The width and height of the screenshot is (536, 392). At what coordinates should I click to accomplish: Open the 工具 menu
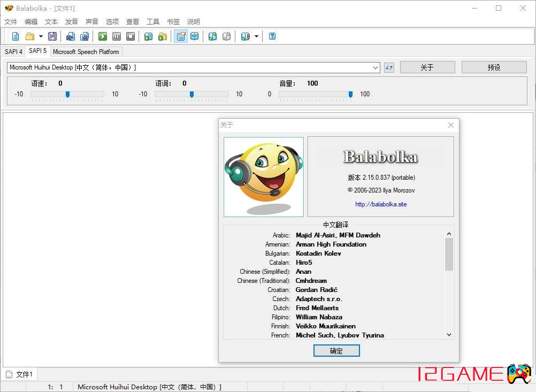coord(153,21)
